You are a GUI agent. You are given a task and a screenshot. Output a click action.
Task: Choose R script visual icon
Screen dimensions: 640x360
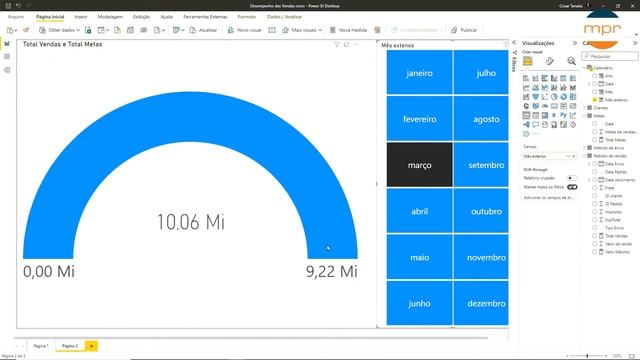[x=554, y=116]
